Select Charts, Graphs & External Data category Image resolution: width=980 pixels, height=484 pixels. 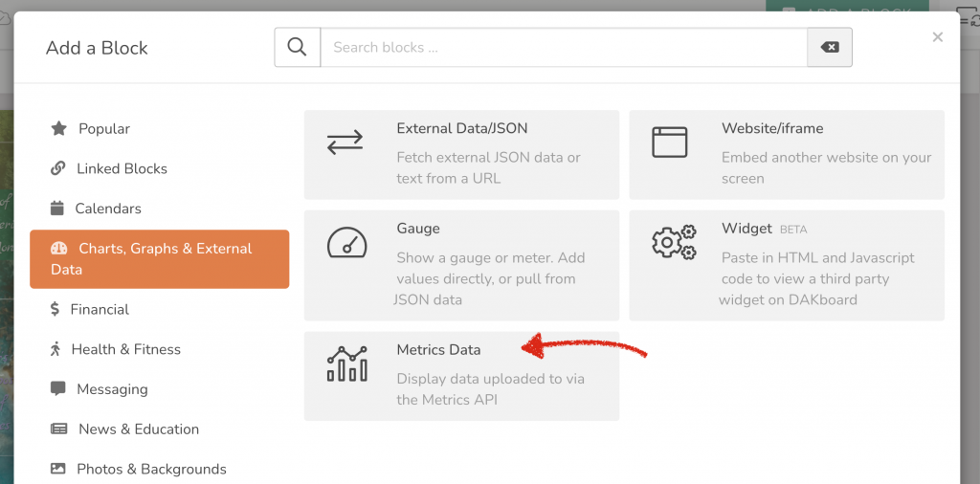click(160, 259)
